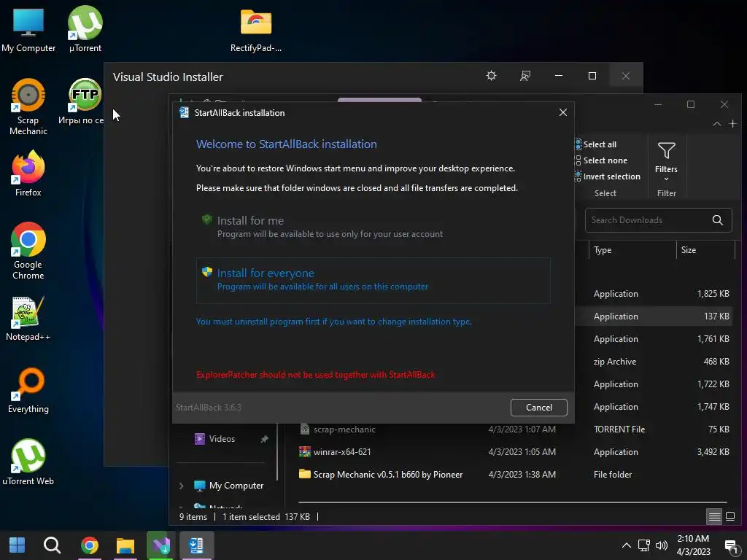Screen dimensions: 747x560
Task: Open Videos in Explorer navigation pane
Action: 215,438
